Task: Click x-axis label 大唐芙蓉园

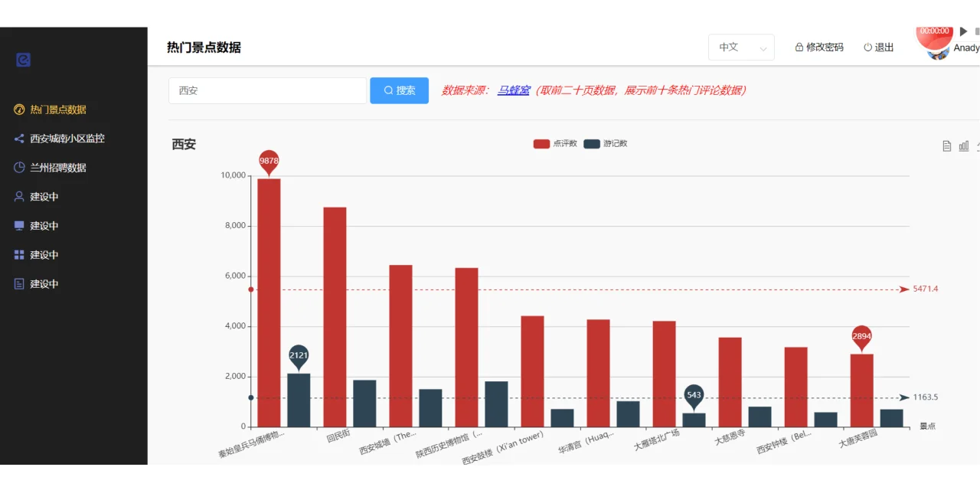Action: point(857,438)
